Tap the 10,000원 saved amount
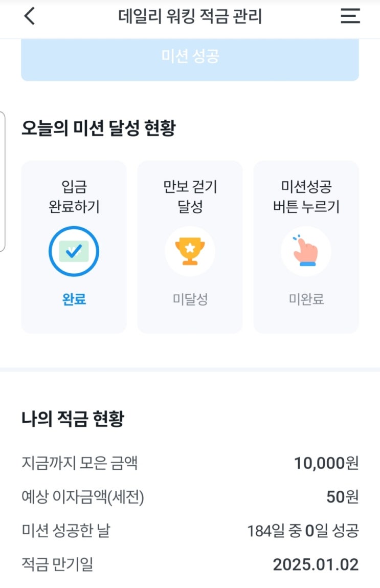 tap(326, 463)
